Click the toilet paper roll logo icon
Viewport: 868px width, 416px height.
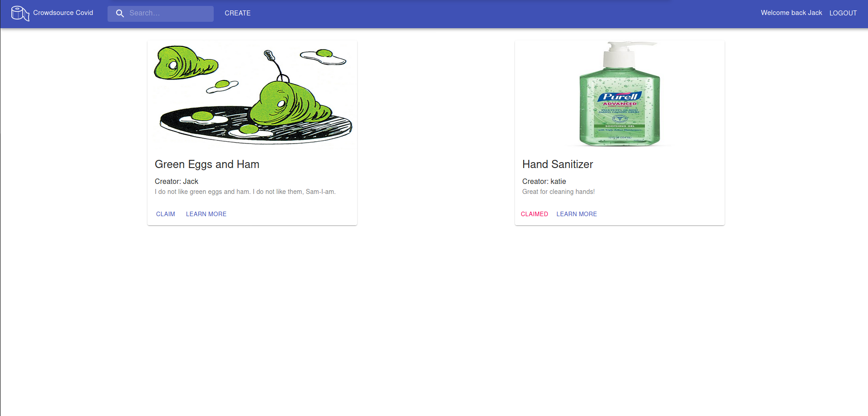[20, 13]
